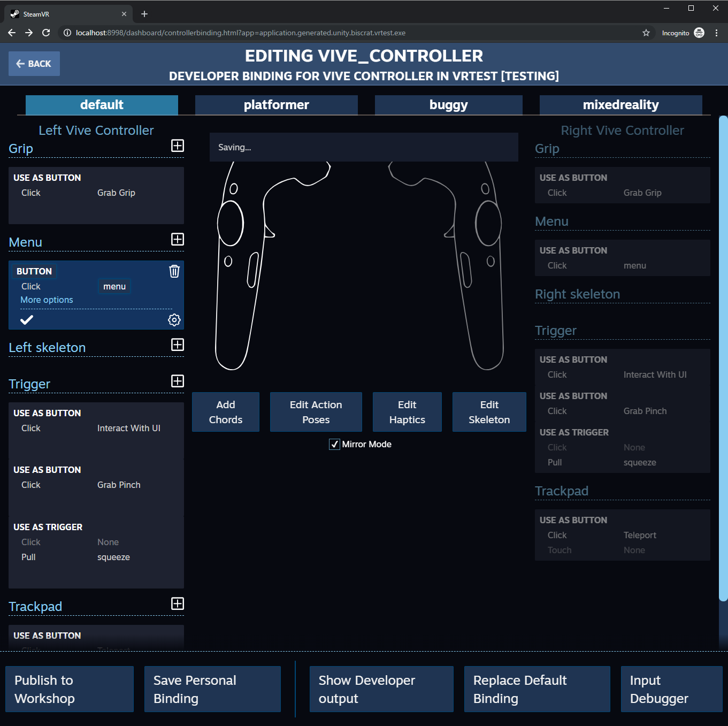728x726 pixels.
Task: Open the Chrome three-dot menu
Action: pos(717,33)
